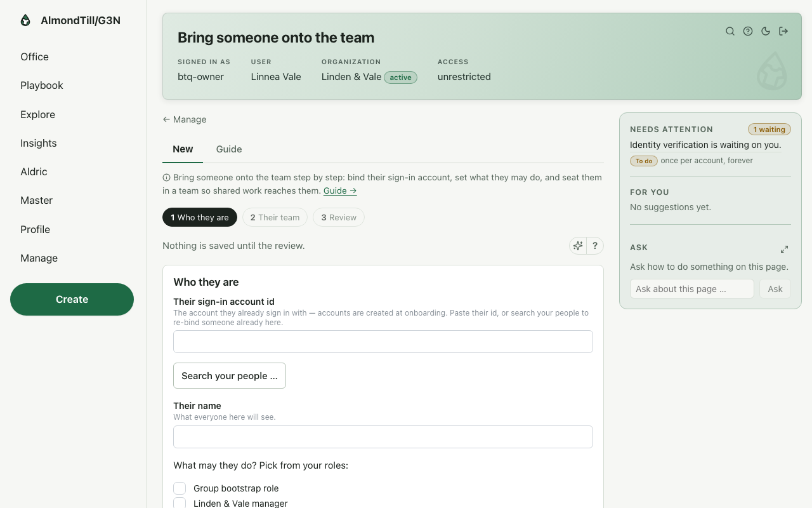Switch to the Guide tab
This screenshot has height=508, width=812.
click(229, 149)
